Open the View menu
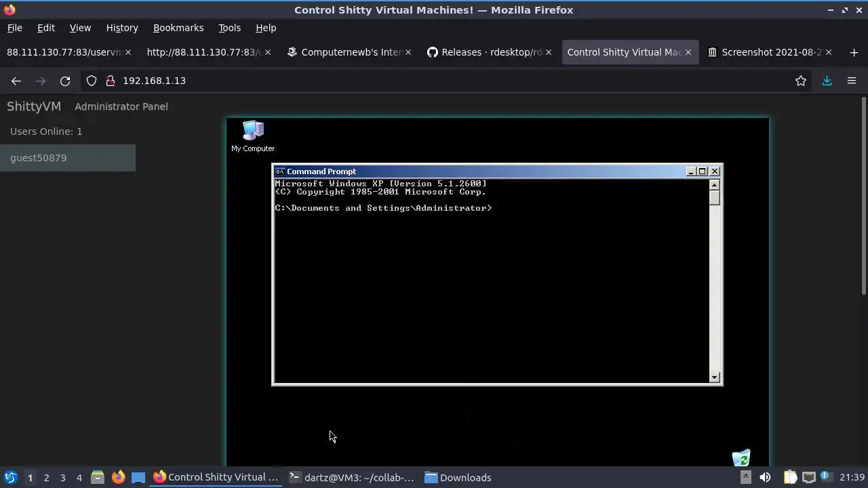The height and width of the screenshot is (488, 868). [80, 28]
